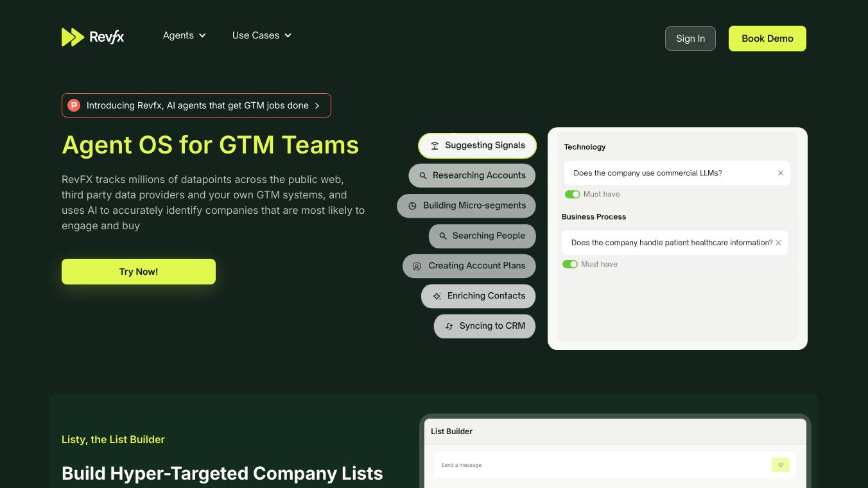The width and height of the screenshot is (868, 488).
Task: Click the Send a message input field
Action: [x=602, y=465]
